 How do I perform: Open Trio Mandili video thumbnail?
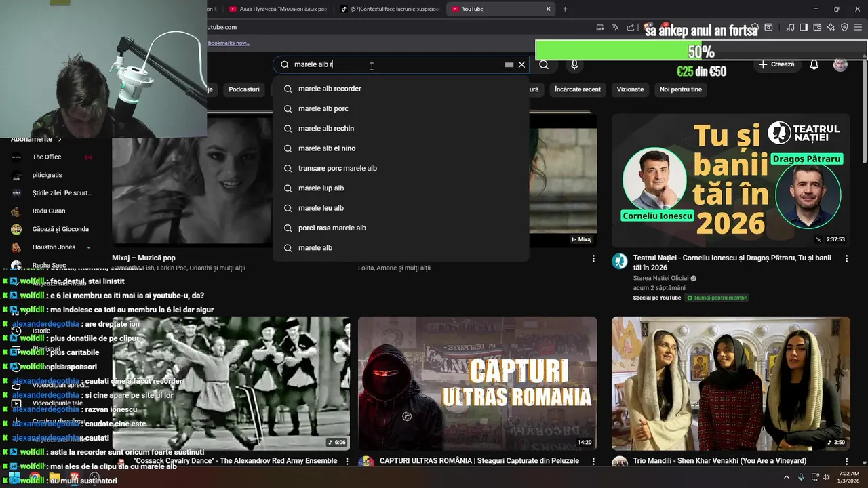pyautogui.click(x=730, y=383)
